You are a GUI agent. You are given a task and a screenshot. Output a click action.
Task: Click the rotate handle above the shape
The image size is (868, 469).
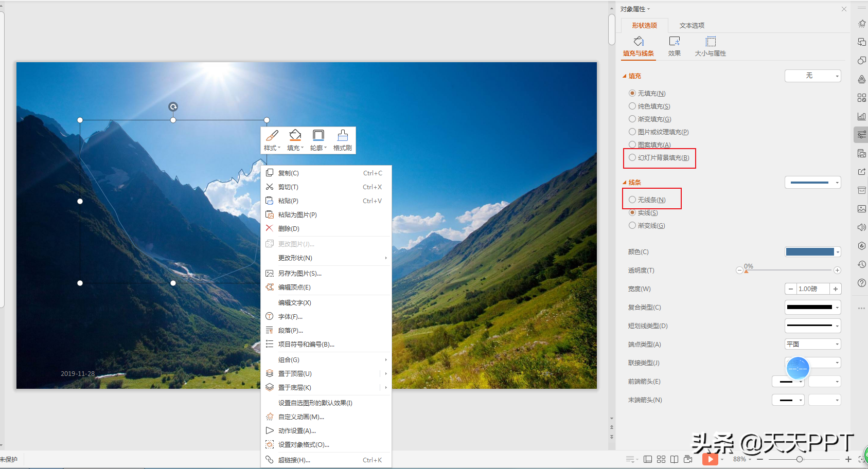[x=173, y=106]
